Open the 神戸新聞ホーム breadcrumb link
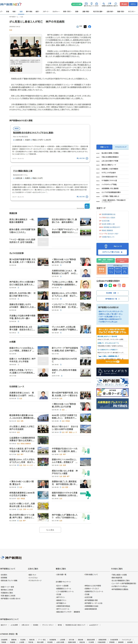 pyautogui.click(x=14, y=17)
